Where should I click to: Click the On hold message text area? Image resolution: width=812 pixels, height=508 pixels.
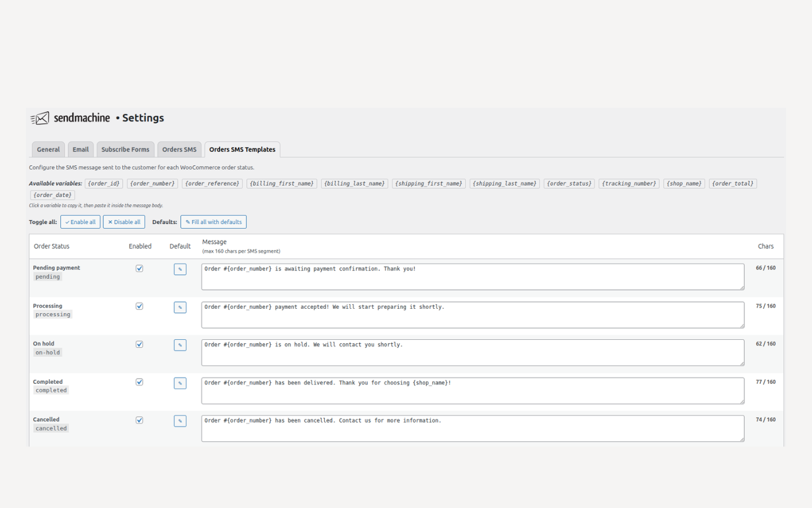tap(473, 352)
